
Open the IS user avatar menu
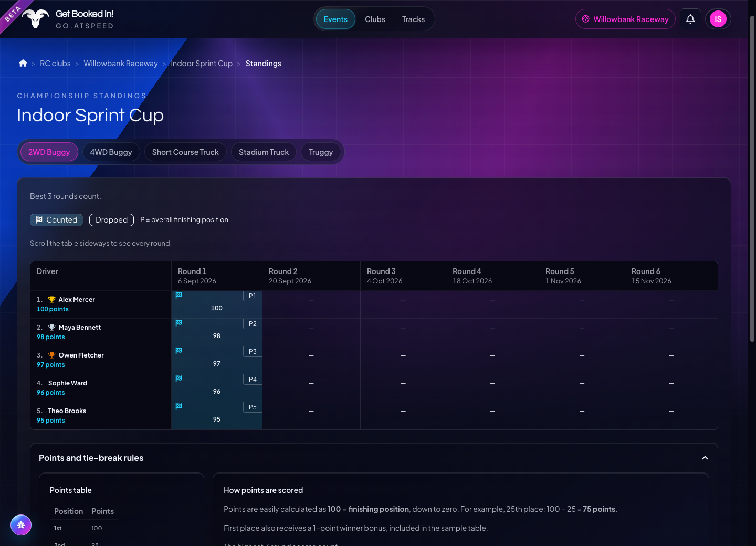(x=718, y=19)
